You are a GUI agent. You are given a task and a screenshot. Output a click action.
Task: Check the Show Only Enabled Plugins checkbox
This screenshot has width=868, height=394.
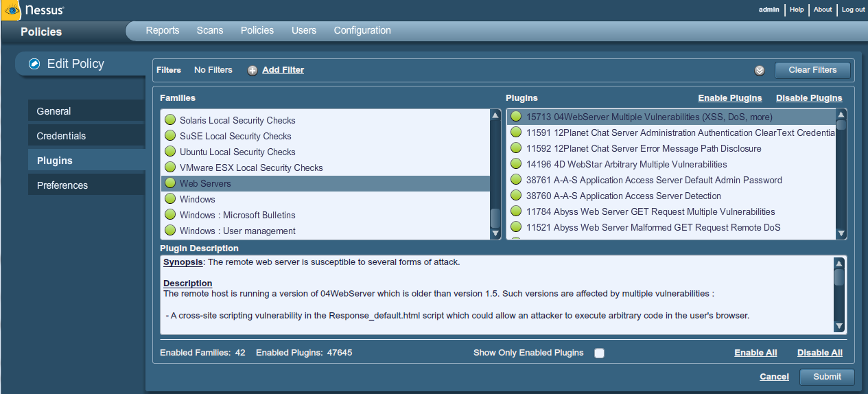[599, 353]
